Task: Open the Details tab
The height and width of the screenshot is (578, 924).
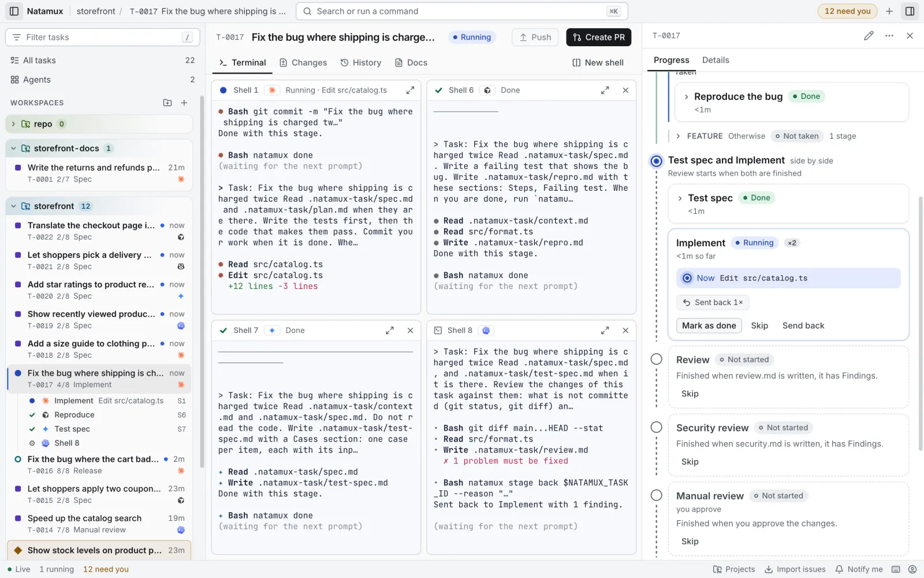Action: point(716,60)
